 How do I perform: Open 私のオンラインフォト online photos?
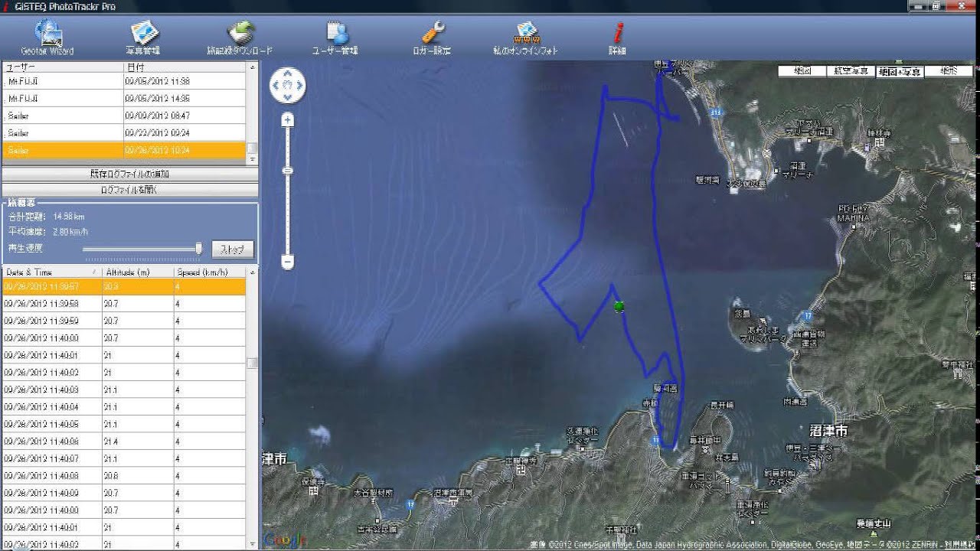[526, 37]
